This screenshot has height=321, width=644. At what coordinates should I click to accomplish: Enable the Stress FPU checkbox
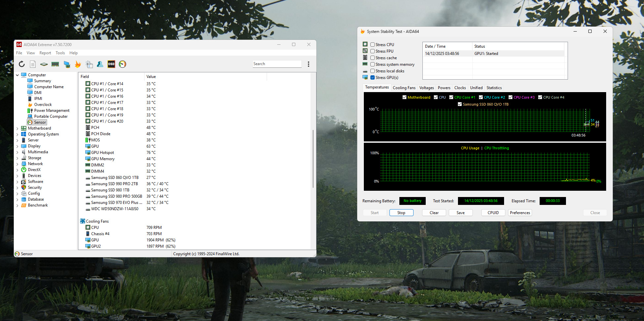pos(372,51)
